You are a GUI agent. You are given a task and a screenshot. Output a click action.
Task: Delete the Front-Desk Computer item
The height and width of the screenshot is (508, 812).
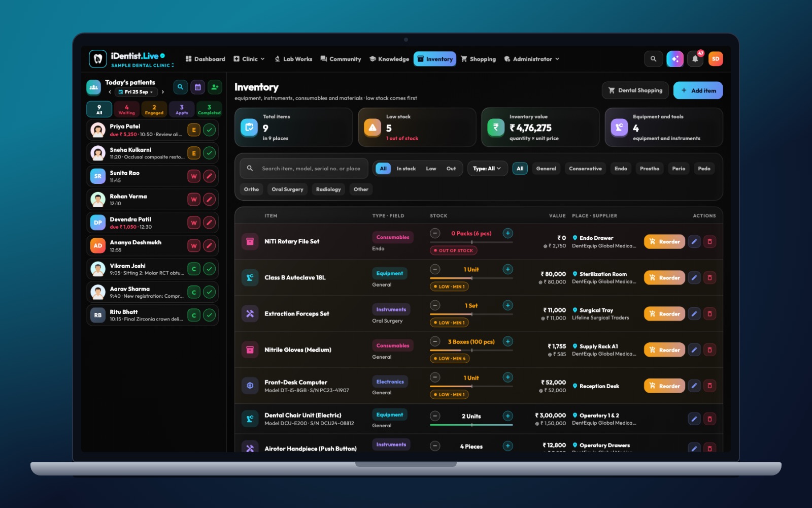(x=709, y=386)
